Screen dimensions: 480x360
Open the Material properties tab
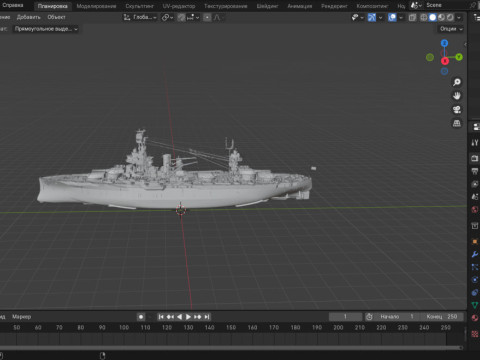pyautogui.click(x=475, y=318)
